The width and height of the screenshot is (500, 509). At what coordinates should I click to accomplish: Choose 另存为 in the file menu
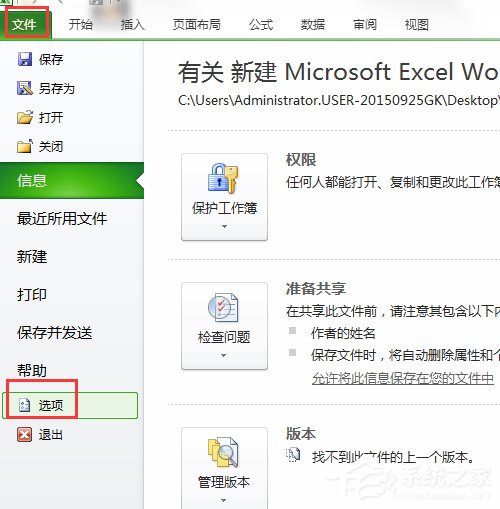coord(57,89)
